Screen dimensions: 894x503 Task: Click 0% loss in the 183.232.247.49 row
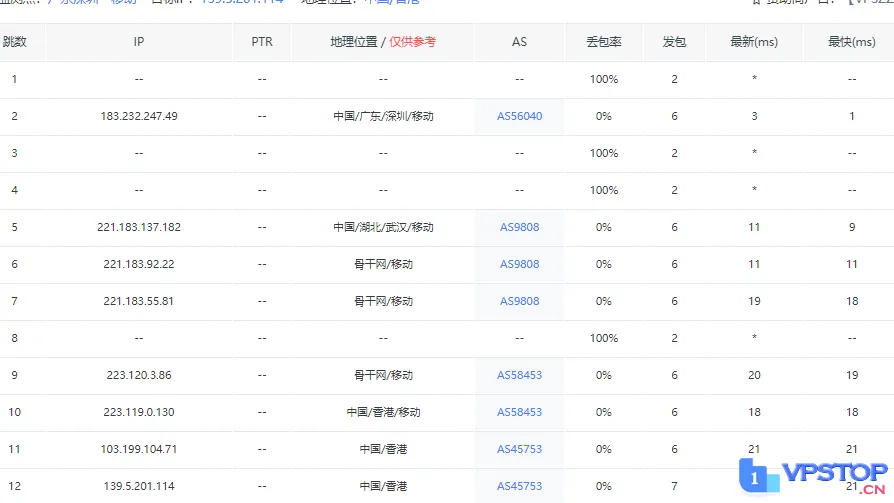click(x=604, y=116)
